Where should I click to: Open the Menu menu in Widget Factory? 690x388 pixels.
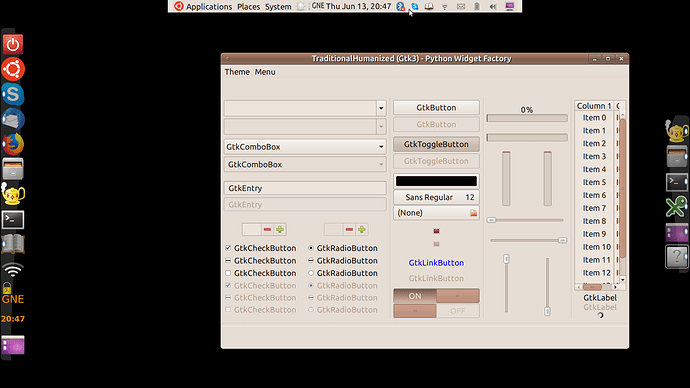click(265, 72)
